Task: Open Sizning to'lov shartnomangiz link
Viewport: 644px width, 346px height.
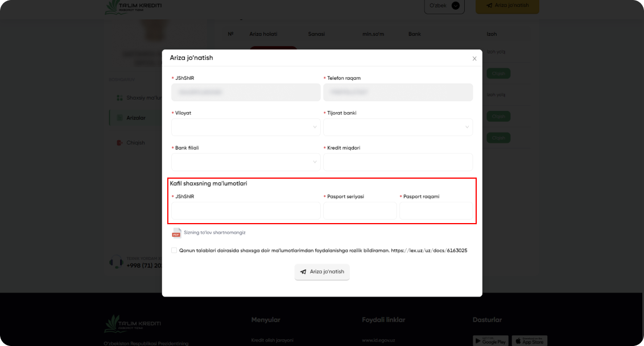Action: coord(214,233)
